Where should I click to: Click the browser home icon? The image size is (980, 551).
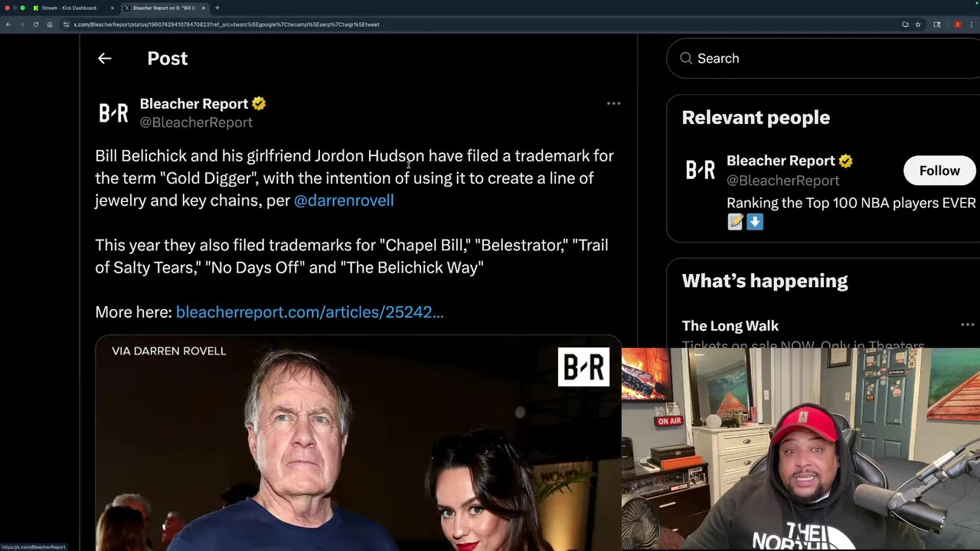(x=50, y=24)
